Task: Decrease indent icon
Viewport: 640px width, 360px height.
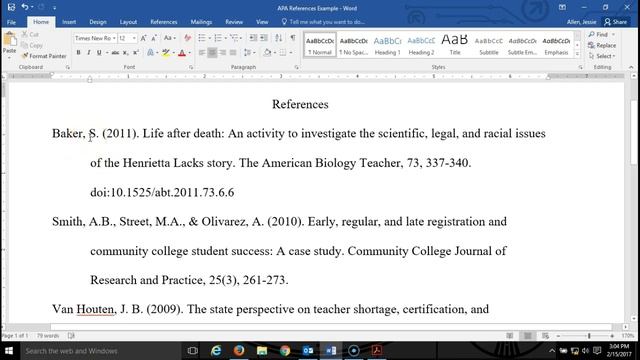Action: (x=253, y=38)
